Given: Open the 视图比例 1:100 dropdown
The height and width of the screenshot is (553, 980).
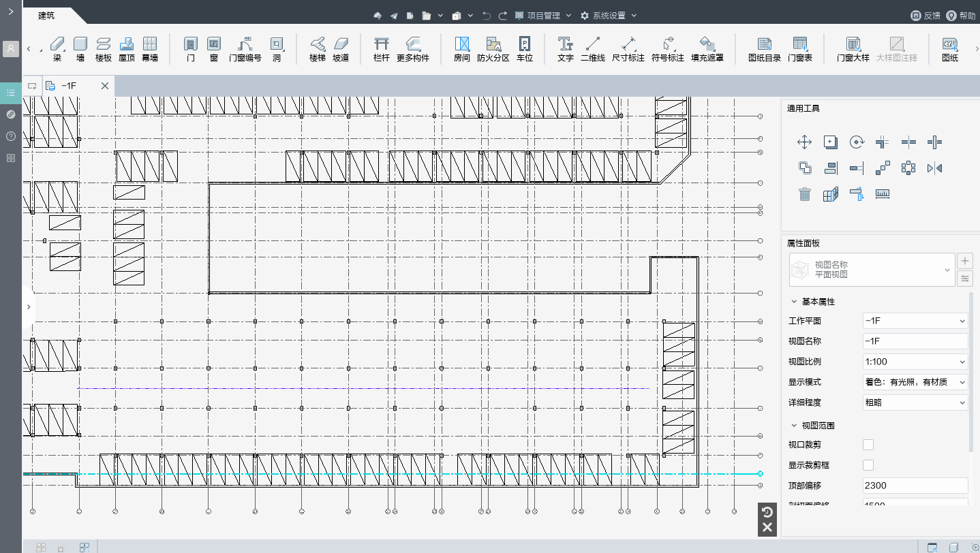Looking at the screenshot, I should (915, 362).
